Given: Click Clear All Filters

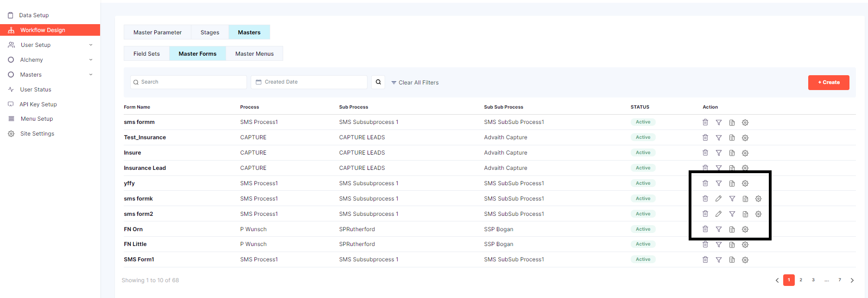Looking at the screenshot, I should coord(415,83).
